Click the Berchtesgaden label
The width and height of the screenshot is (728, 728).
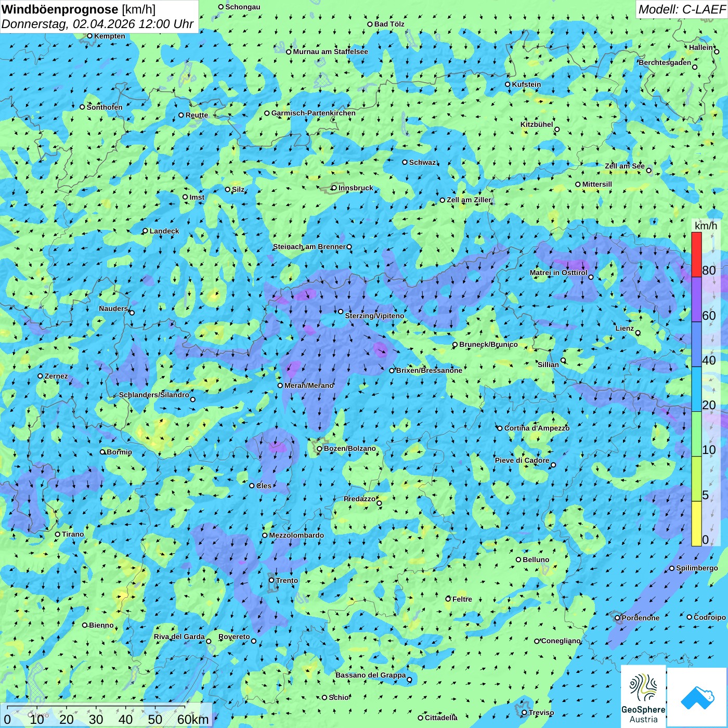pos(665,62)
